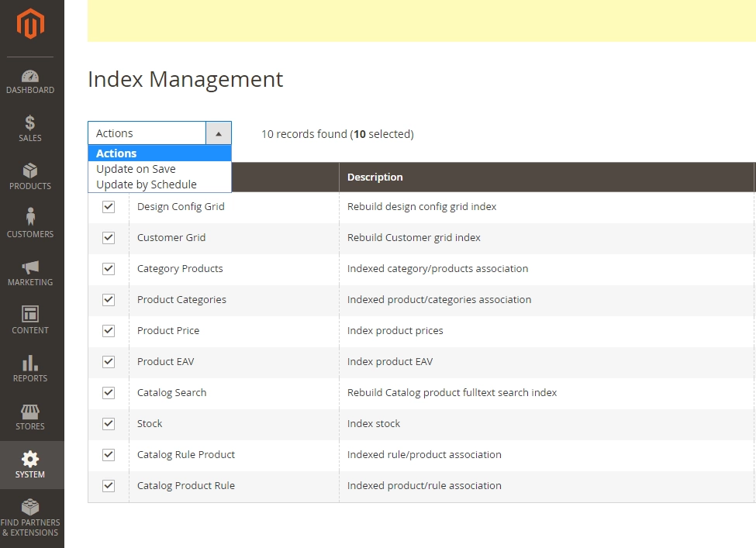Image resolution: width=756 pixels, height=548 pixels.
Task: Click 'Index product EAV' description
Action: click(390, 361)
